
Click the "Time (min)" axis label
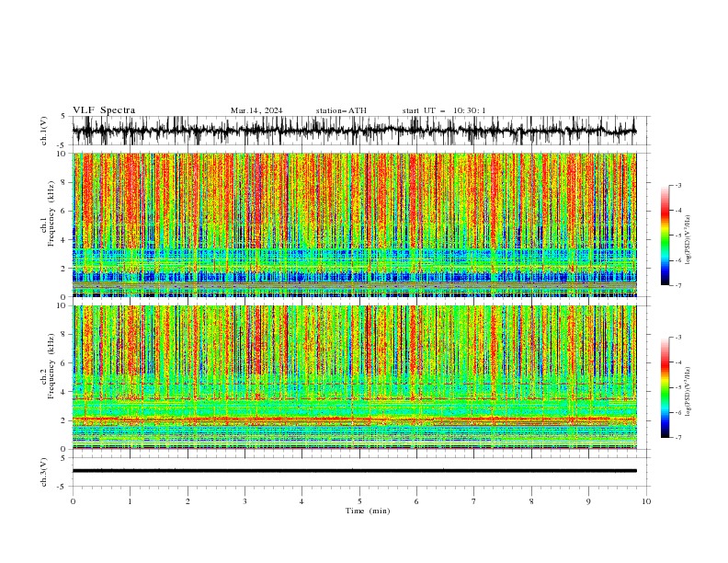(368, 511)
